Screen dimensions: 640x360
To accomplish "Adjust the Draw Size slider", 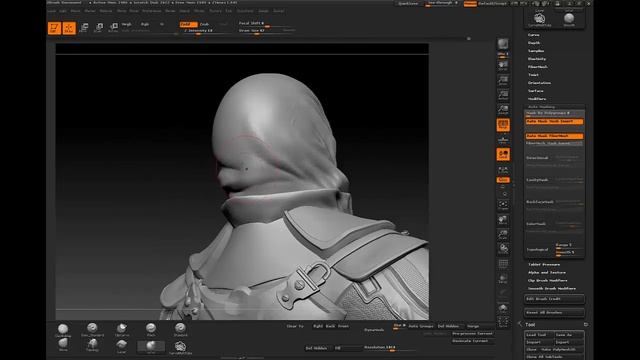I will (x=267, y=31).
